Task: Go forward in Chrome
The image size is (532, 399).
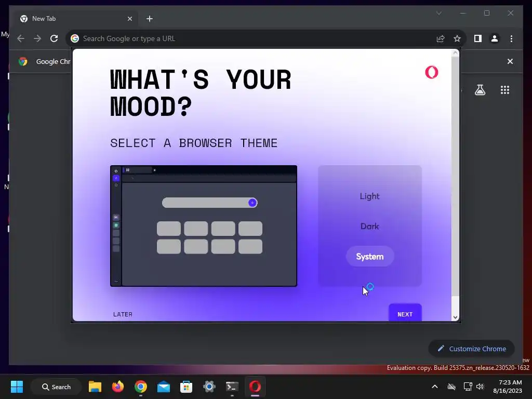Action: click(37, 38)
